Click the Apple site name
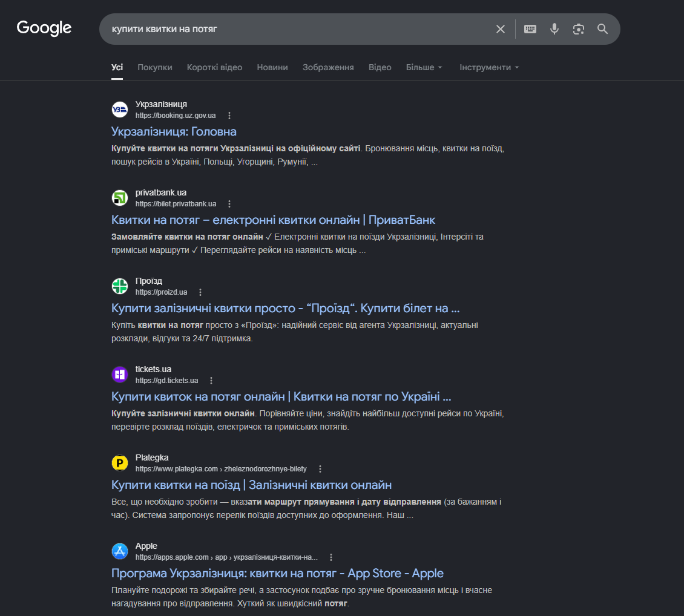This screenshot has height=616, width=684. pyautogui.click(x=146, y=546)
